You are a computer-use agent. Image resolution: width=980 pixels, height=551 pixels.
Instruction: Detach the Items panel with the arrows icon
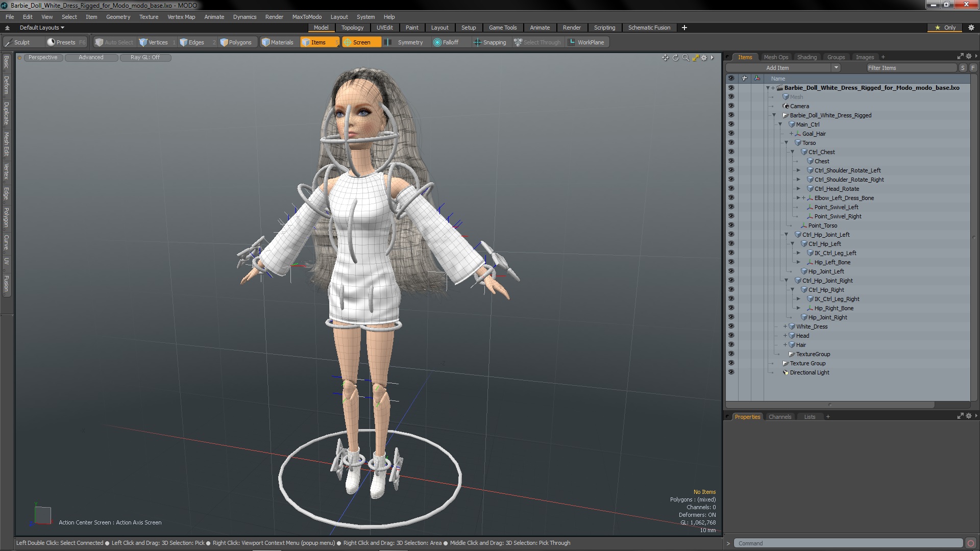pyautogui.click(x=960, y=57)
